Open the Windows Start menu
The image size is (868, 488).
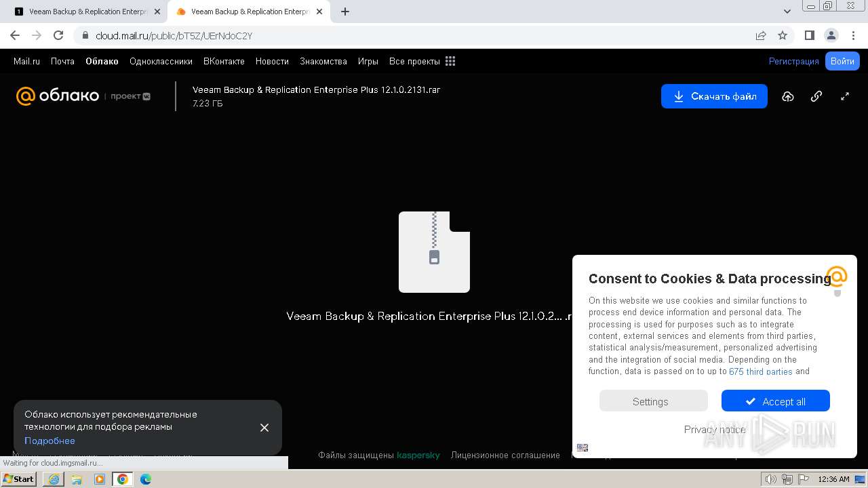click(19, 479)
